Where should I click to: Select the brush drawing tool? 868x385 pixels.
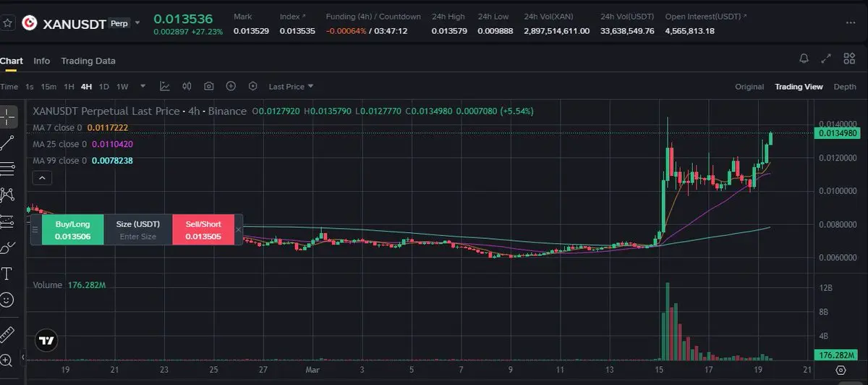tap(7, 247)
